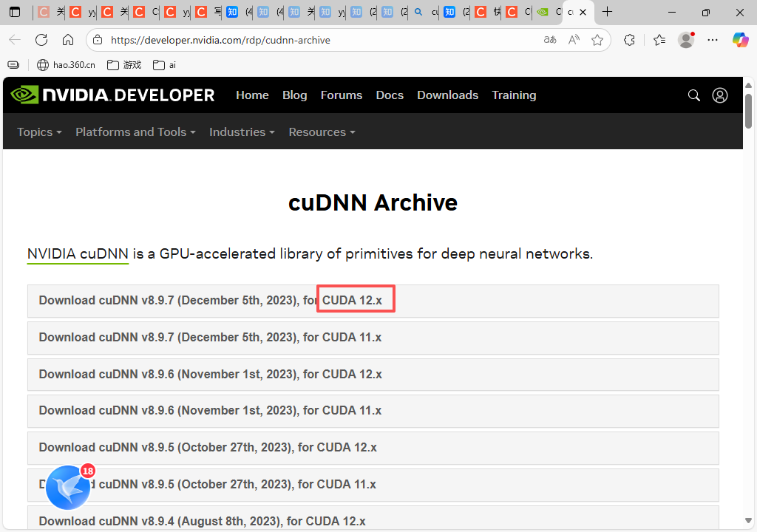Open Training in NVIDIA navigation
757x532 pixels.
point(514,95)
